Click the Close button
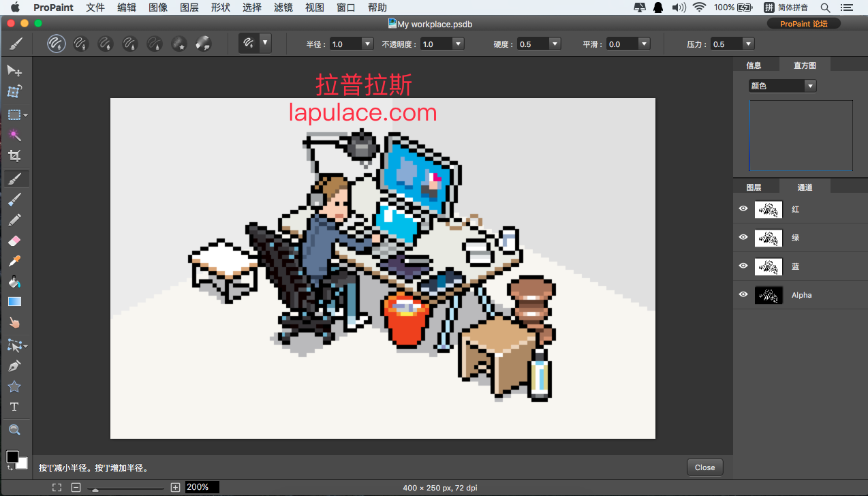868x496 pixels. pos(704,467)
